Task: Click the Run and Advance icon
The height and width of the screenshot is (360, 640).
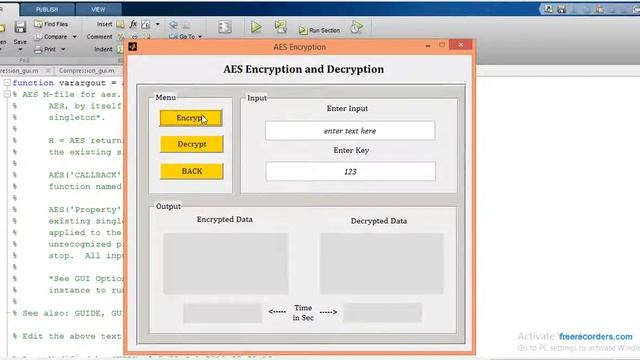Action: (280, 27)
